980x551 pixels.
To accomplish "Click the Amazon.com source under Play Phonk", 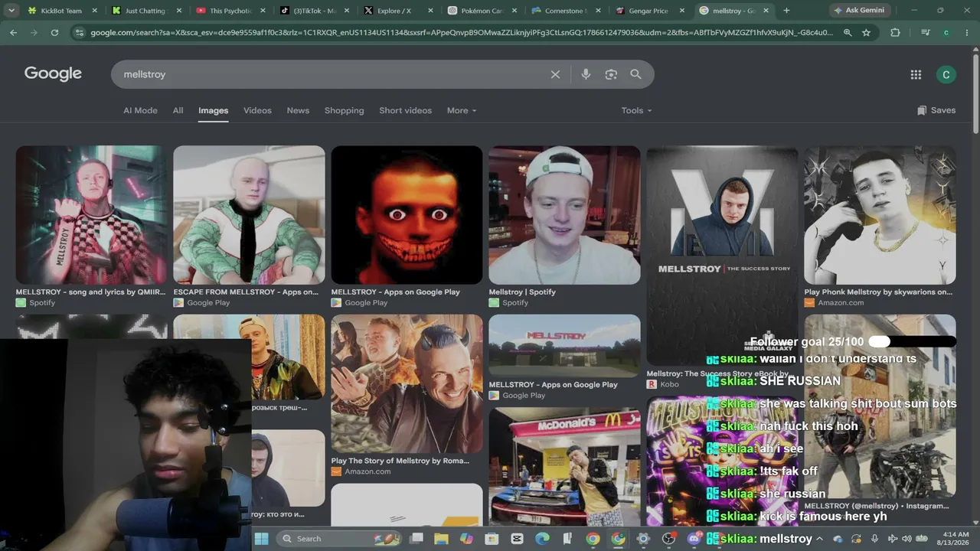I will click(834, 302).
